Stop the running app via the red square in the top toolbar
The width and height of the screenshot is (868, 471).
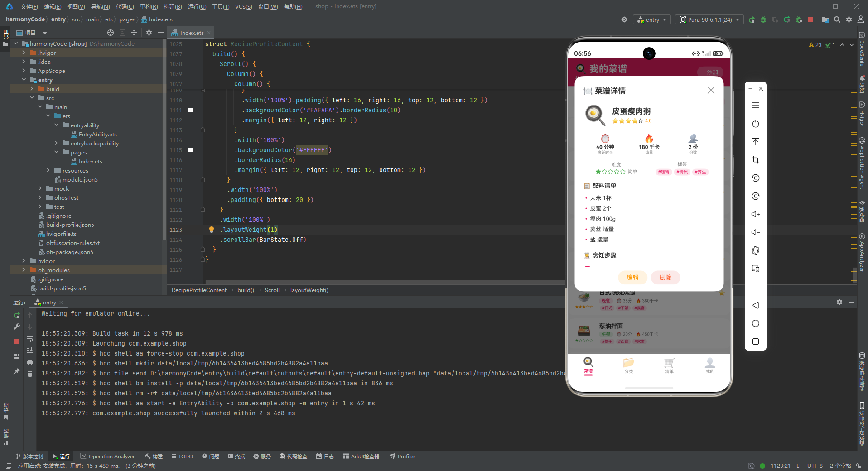pyautogui.click(x=810, y=19)
